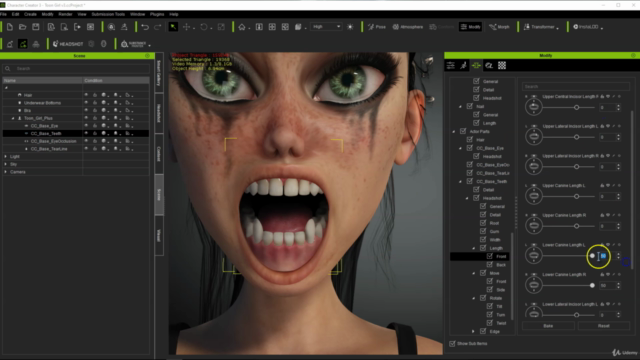The image size is (640, 360).
Task: Select the checker texture tab in Modify
Action: tap(502, 65)
